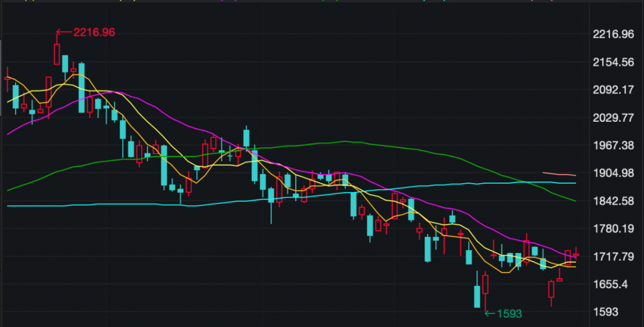Image resolution: width=644 pixels, height=327 pixels.
Task: Select the 2092.17 price axis label
Action: [x=613, y=90]
